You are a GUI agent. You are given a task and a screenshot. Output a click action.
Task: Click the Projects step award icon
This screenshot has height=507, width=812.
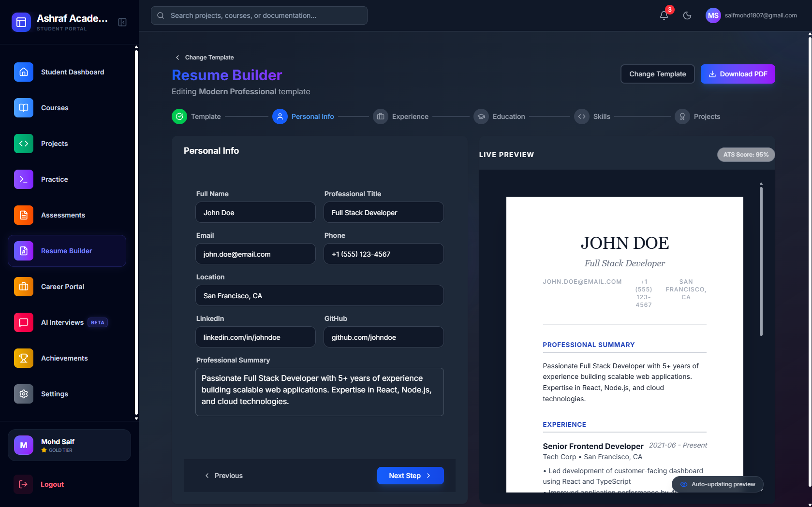pyautogui.click(x=682, y=116)
